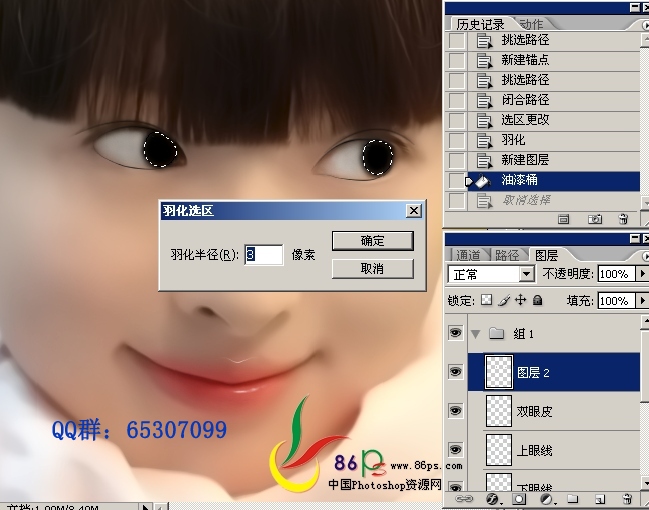This screenshot has width=649, height=510.
Task: Select the 图层 2 layer thumbnail
Action: click(x=499, y=372)
